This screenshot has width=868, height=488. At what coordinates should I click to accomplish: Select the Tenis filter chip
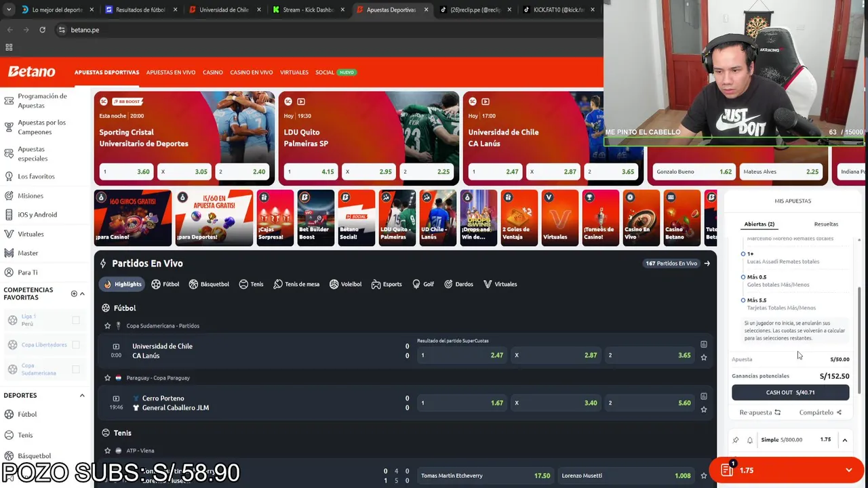[251, 284]
